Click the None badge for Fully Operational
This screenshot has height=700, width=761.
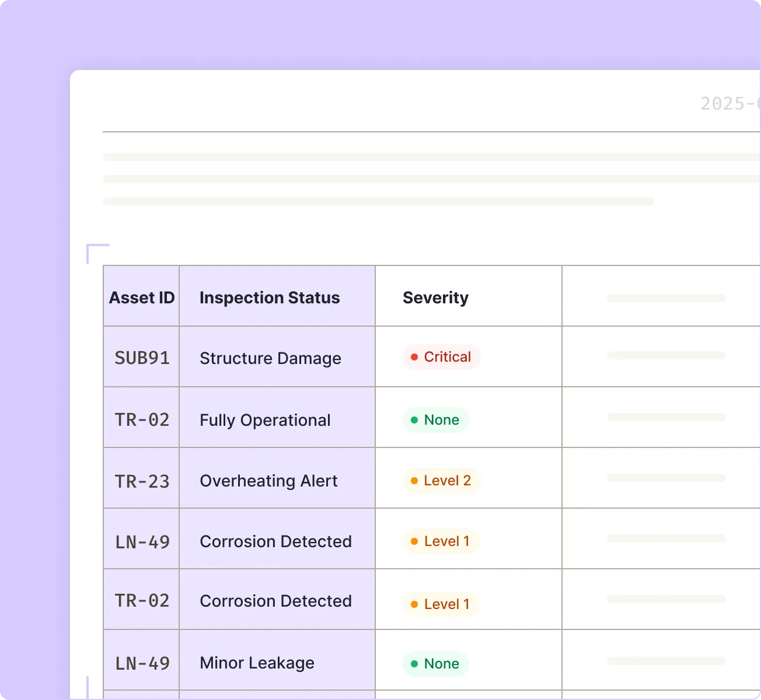[435, 420]
